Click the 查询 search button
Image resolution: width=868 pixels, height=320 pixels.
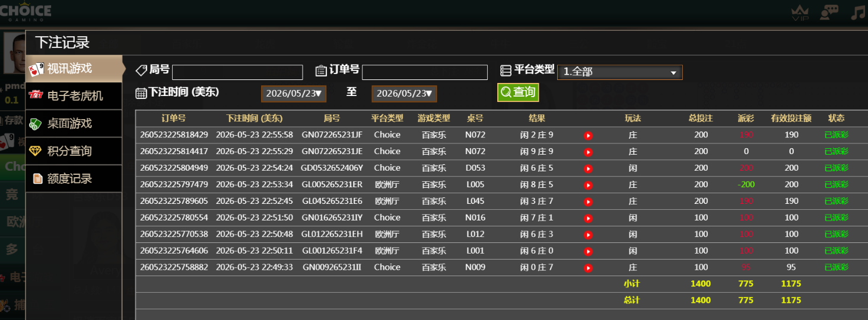click(518, 92)
